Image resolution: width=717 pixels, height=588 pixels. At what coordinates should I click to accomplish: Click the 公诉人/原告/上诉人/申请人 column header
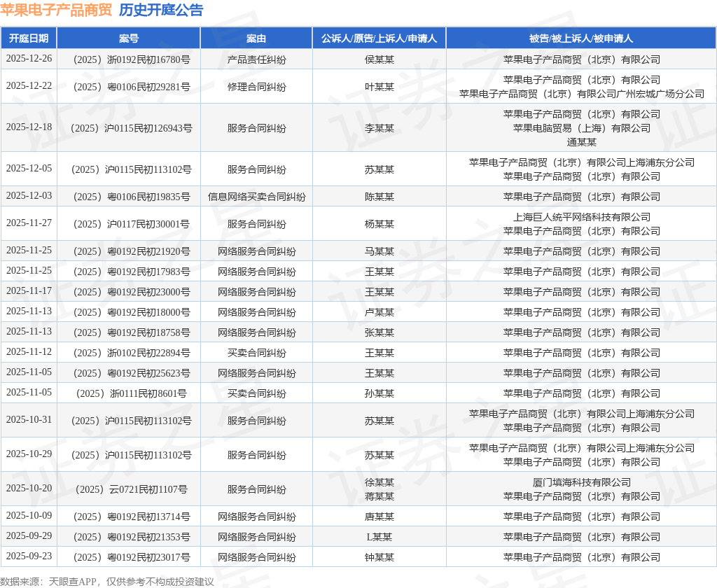(x=379, y=38)
